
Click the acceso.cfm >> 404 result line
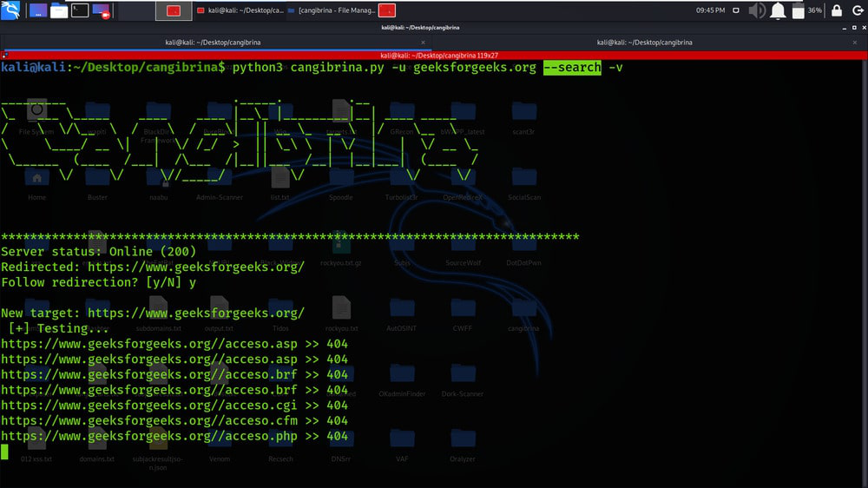pos(174,421)
